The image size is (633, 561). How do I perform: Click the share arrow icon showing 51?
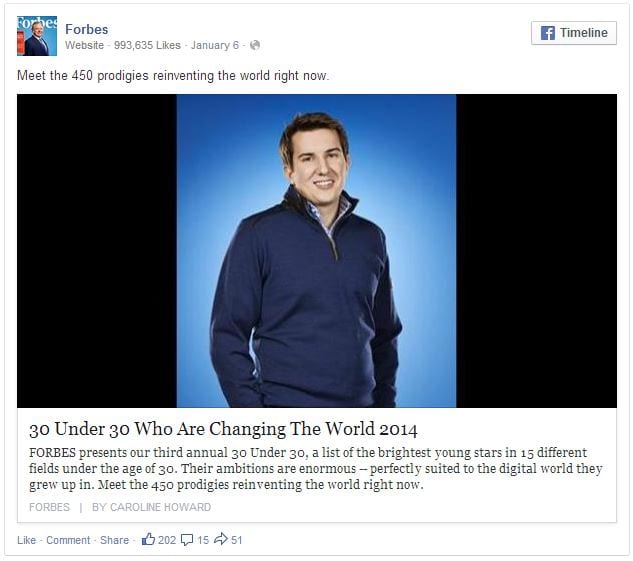coord(221,539)
